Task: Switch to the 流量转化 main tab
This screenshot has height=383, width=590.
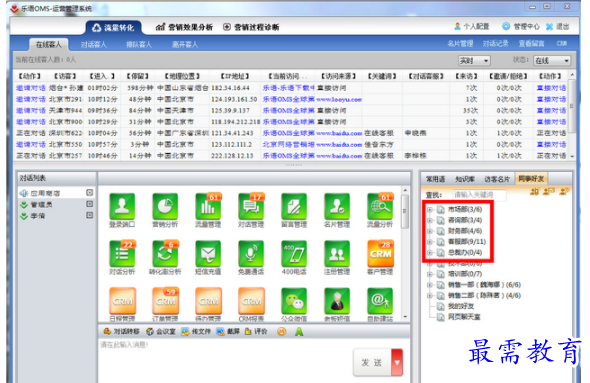Action: coord(114,27)
